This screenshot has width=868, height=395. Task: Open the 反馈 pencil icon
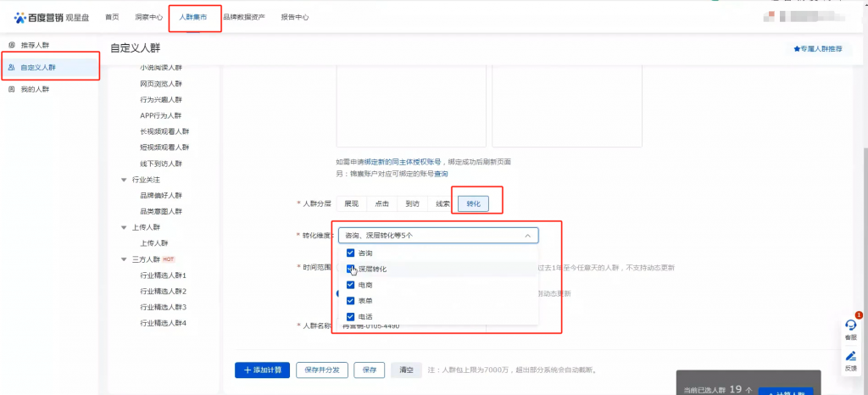pos(851,356)
